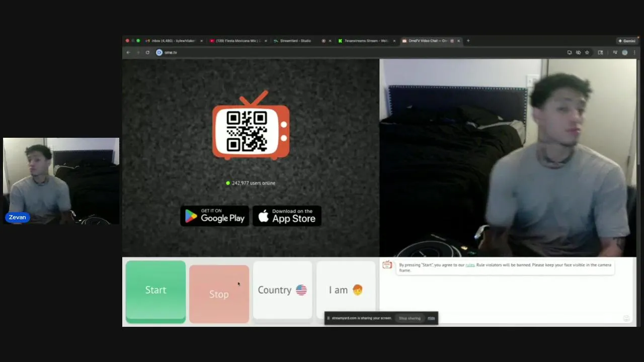This screenshot has width=644, height=362.
Task: Click the Zevan name label on webcam thumbnail
Action: (18, 217)
